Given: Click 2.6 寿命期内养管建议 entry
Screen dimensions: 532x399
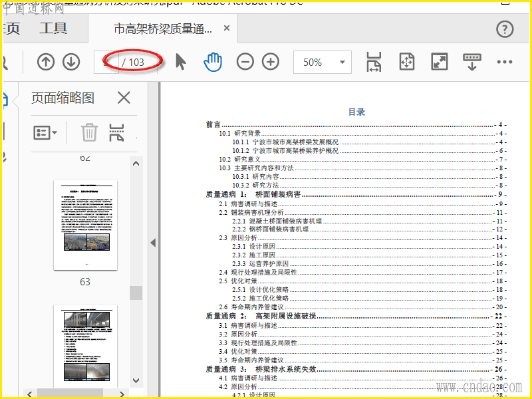Looking at the screenshot, I should pos(362,307).
